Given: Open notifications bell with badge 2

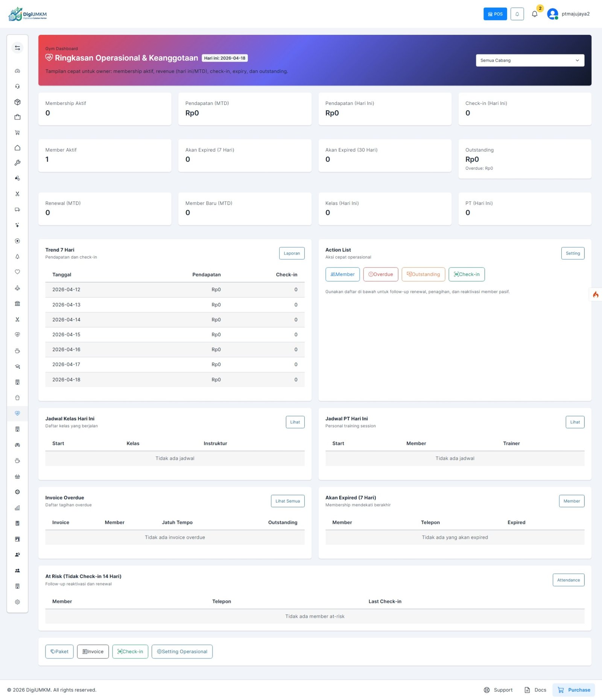Looking at the screenshot, I should (x=535, y=14).
